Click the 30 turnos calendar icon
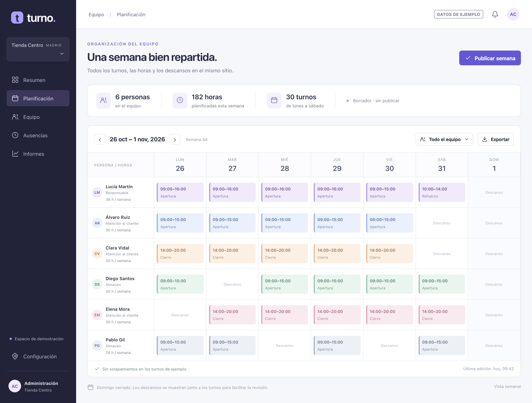 274,100
